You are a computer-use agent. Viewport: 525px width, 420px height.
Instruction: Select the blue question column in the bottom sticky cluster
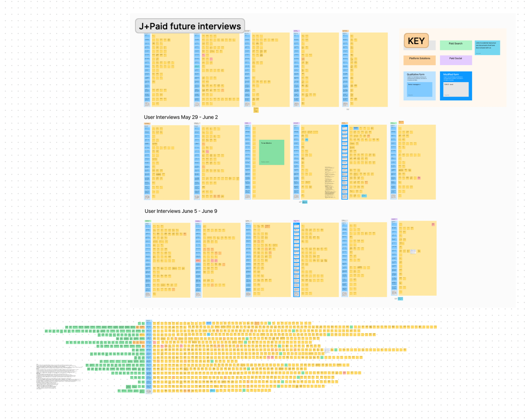click(149, 356)
